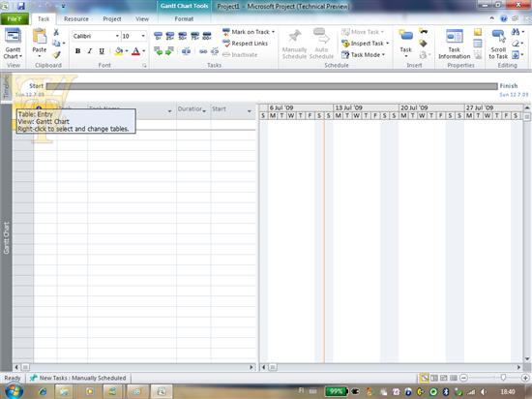
Task: Unlink the selected tasks
Action: click(x=215, y=51)
